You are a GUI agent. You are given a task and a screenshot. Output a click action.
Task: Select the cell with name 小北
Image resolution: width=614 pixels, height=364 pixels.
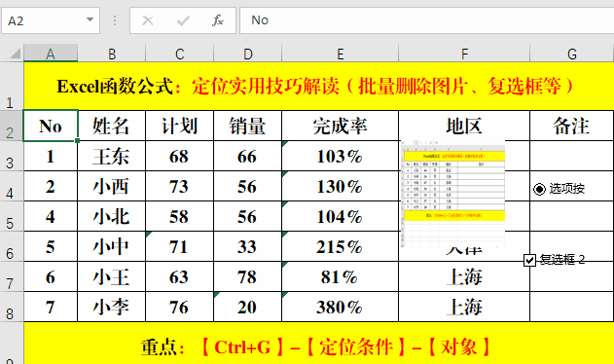click(112, 216)
